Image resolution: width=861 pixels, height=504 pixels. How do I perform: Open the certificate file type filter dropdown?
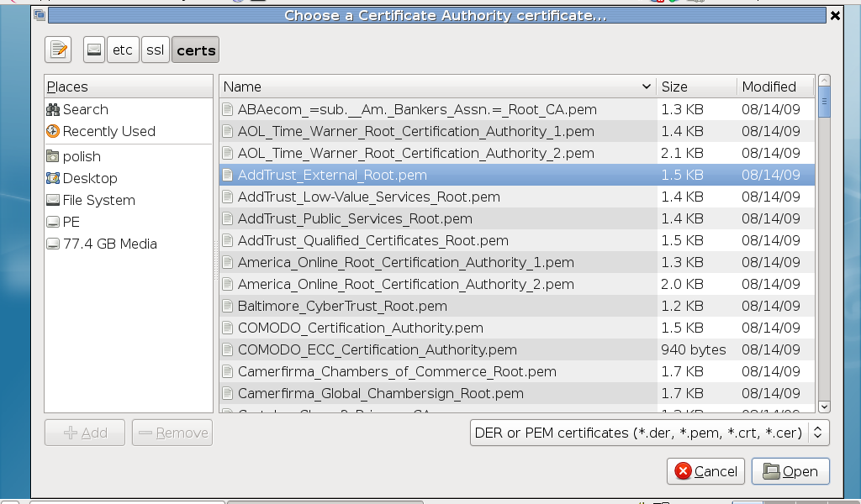point(649,433)
